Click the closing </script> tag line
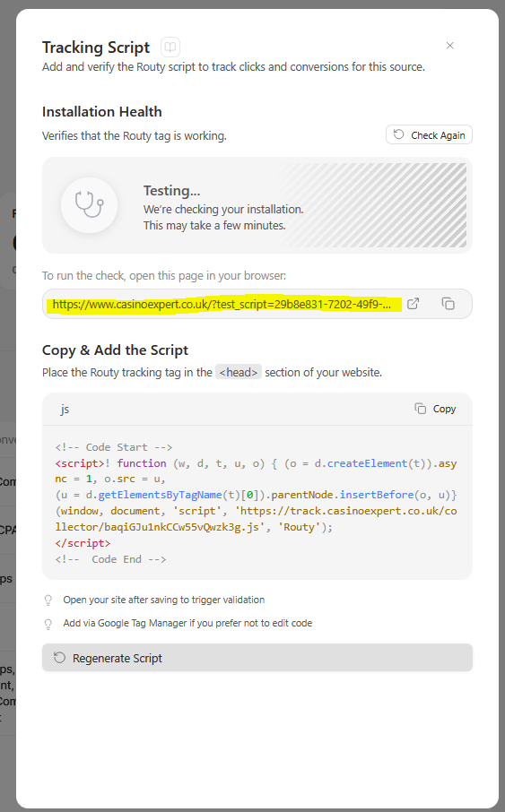Viewport: 505px width, 812px height. pos(83,543)
